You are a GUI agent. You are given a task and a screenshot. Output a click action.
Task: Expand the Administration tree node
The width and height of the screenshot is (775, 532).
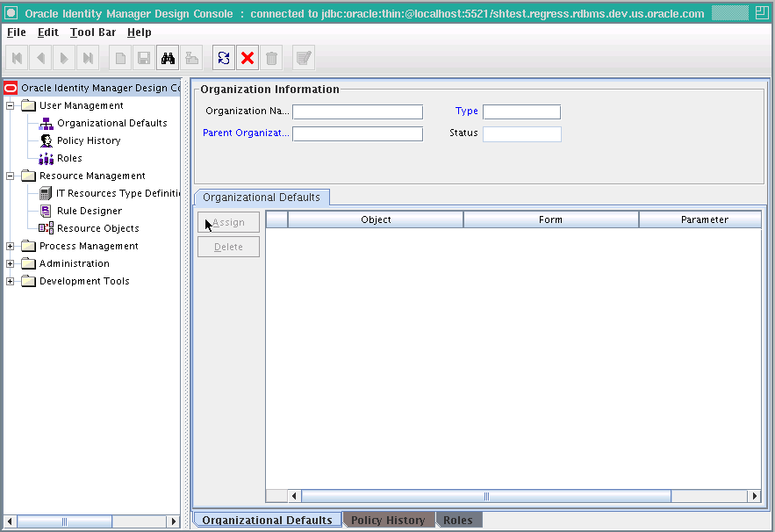10,263
